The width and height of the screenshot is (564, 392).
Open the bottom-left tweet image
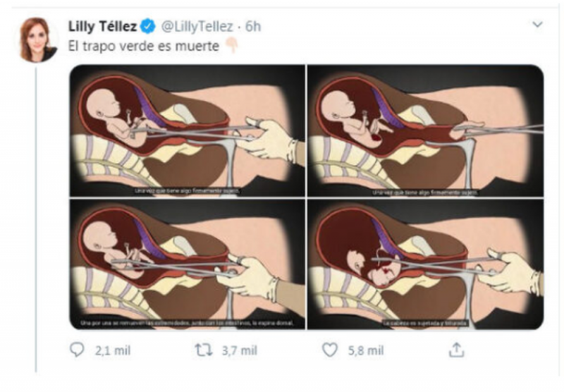188,264
